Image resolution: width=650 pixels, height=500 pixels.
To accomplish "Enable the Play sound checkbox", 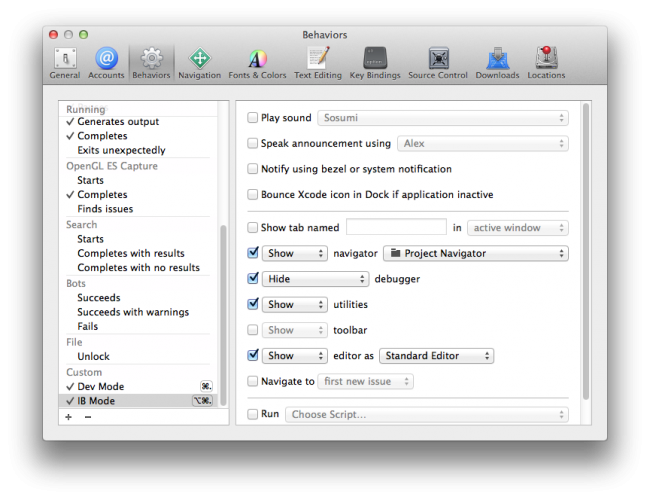I will coord(252,118).
